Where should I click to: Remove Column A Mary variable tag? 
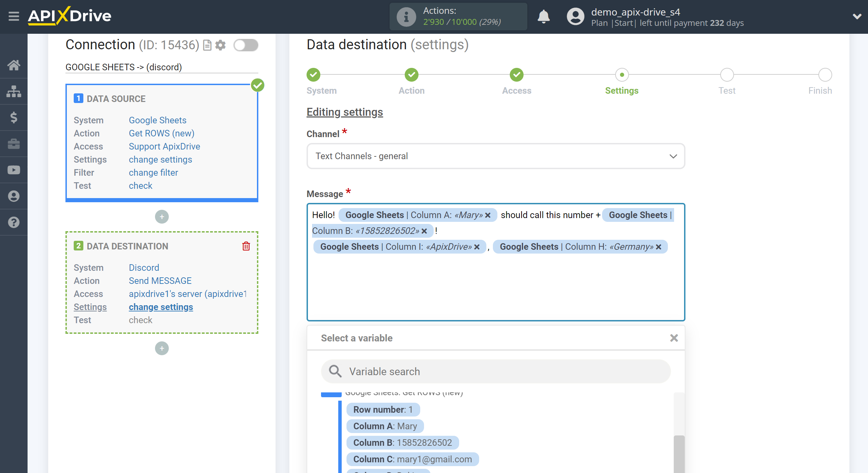click(x=488, y=215)
